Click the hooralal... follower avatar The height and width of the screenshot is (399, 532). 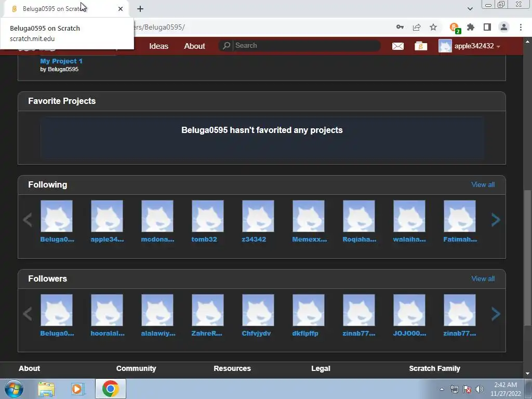(x=107, y=310)
